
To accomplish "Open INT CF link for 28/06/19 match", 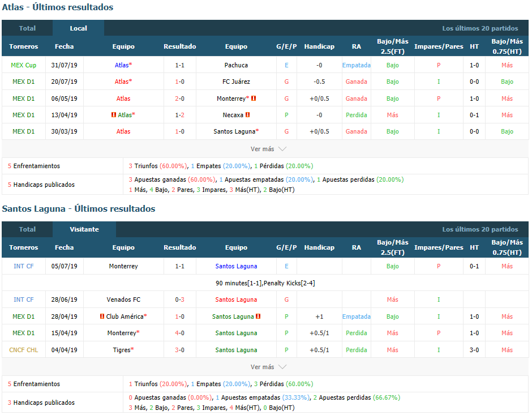I will (23, 300).
